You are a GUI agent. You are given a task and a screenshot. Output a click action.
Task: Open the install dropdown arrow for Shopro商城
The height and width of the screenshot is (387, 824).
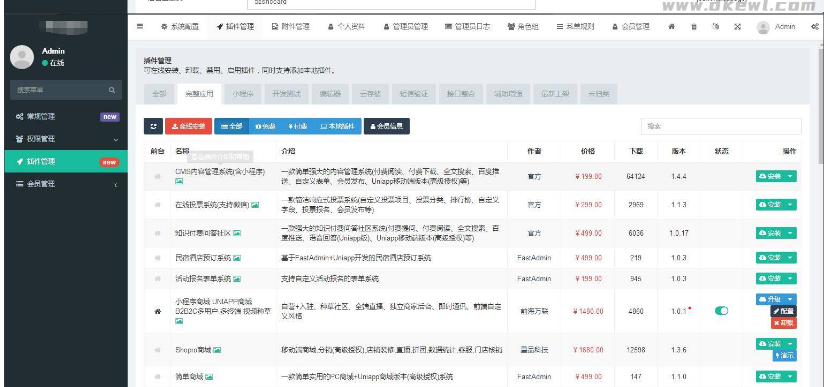tap(790, 344)
